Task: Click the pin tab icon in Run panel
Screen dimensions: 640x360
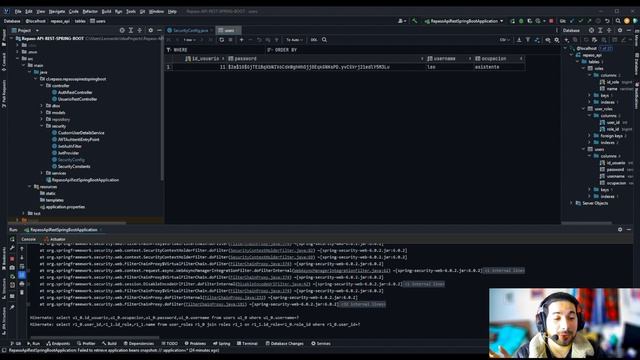Action: [x=12, y=307]
